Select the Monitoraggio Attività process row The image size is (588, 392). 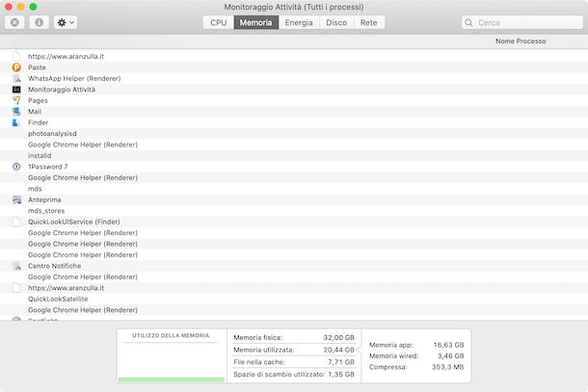point(294,90)
